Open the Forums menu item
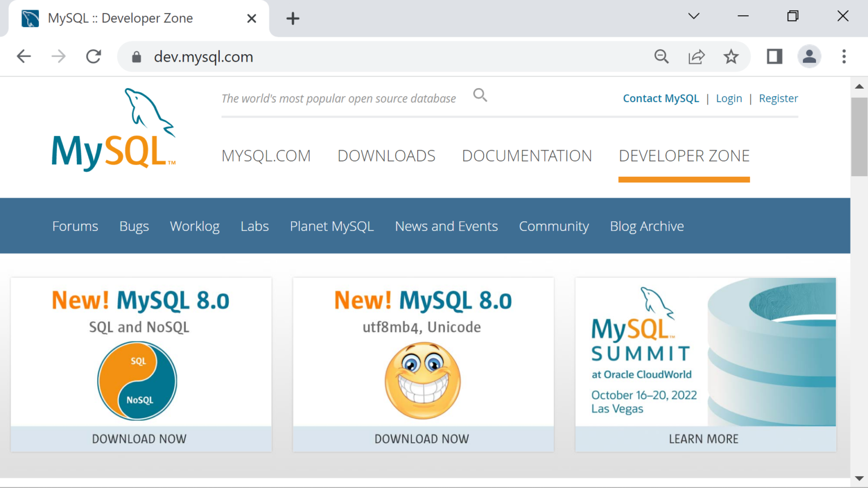 [x=75, y=226]
